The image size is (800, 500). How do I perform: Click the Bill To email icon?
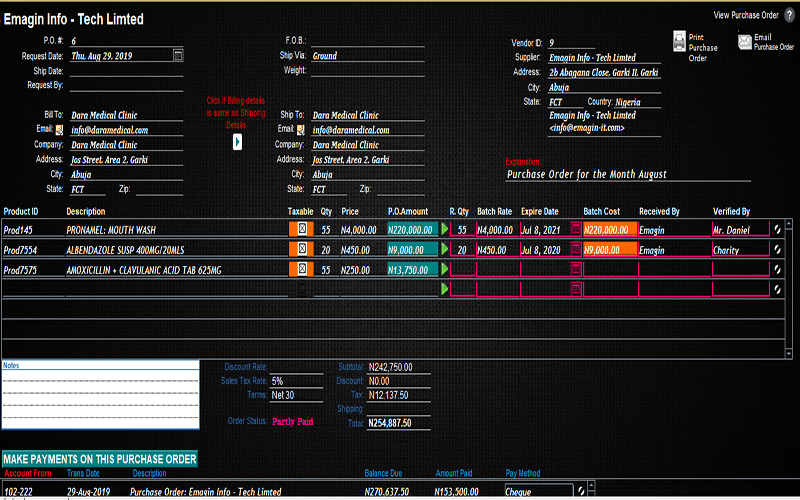coord(60,130)
